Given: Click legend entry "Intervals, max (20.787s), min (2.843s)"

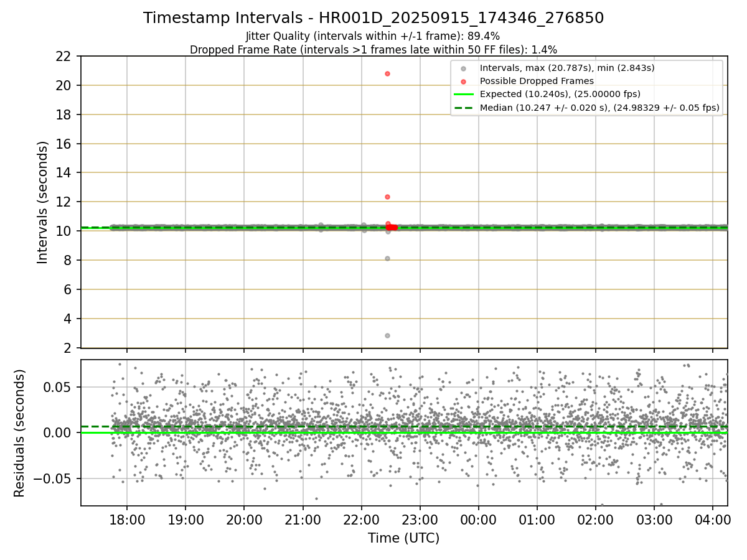Looking at the screenshot, I should click(x=567, y=67).
